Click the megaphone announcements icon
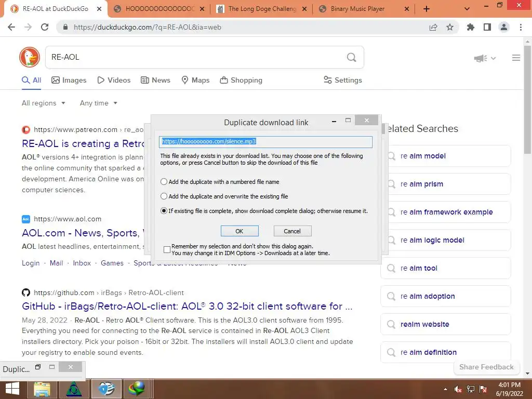The image size is (532, 399). (481, 58)
